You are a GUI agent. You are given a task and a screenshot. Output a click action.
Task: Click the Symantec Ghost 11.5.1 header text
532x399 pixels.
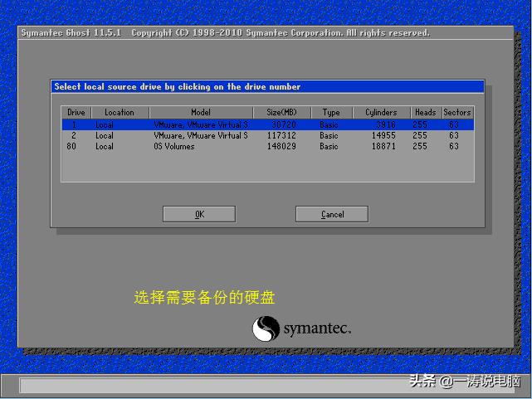(x=71, y=32)
